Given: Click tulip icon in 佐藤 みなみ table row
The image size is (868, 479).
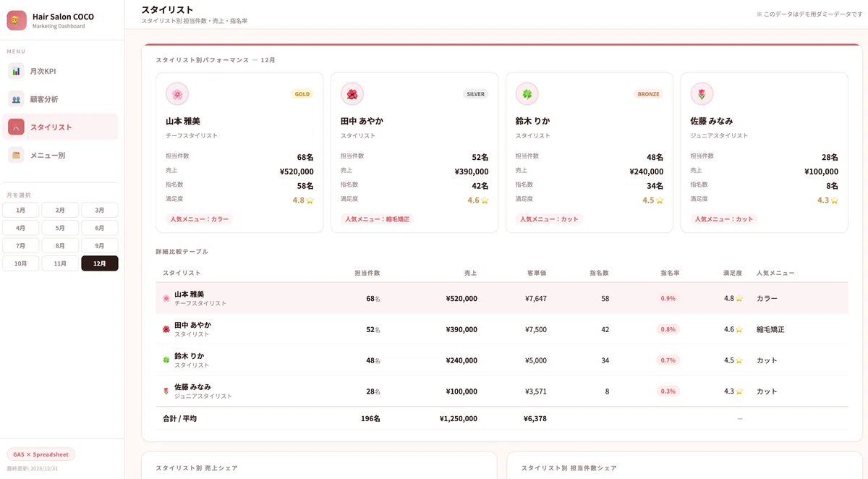Looking at the screenshot, I should (x=166, y=391).
